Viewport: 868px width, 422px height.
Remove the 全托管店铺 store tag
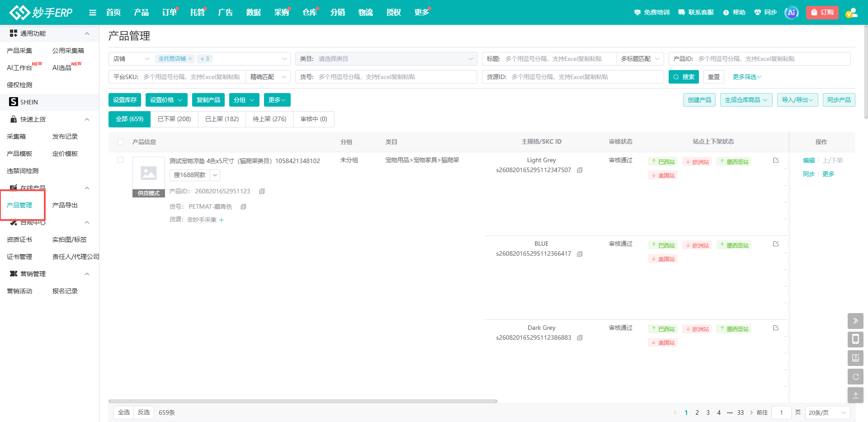coord(190,59)
